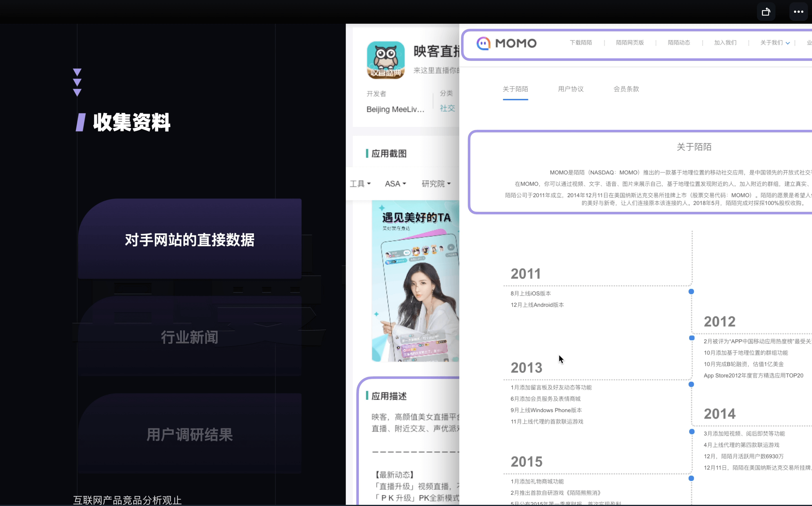Image resolution: width=812 pixels, height=506 pixels.
Task: Open the 遇见美好的TA app screenshot
Action: (415, 281)
